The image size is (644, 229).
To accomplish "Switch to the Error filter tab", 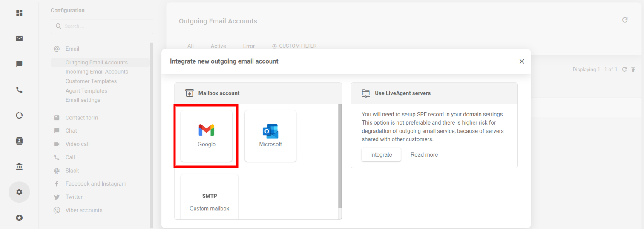I will pyautogui.click(x=249, y=46).
